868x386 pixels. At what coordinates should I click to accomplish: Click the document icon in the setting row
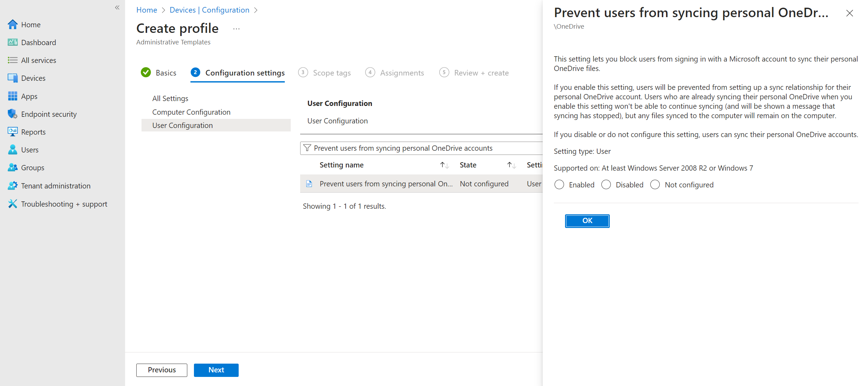(309, 184)
